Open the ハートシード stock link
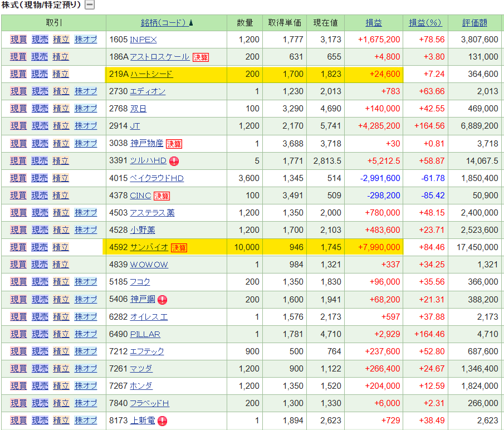This screenshot has height=430, width=504. (x=151, y=74)
